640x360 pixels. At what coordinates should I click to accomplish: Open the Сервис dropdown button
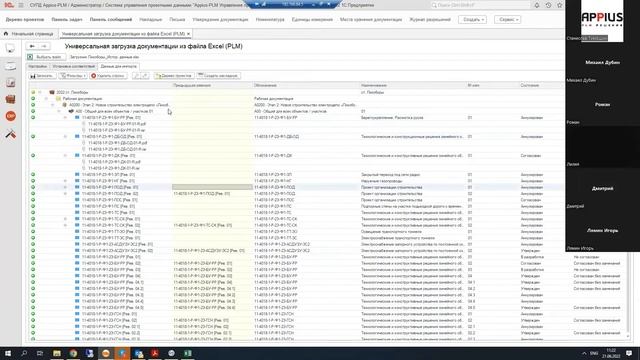tap(507, 20)
